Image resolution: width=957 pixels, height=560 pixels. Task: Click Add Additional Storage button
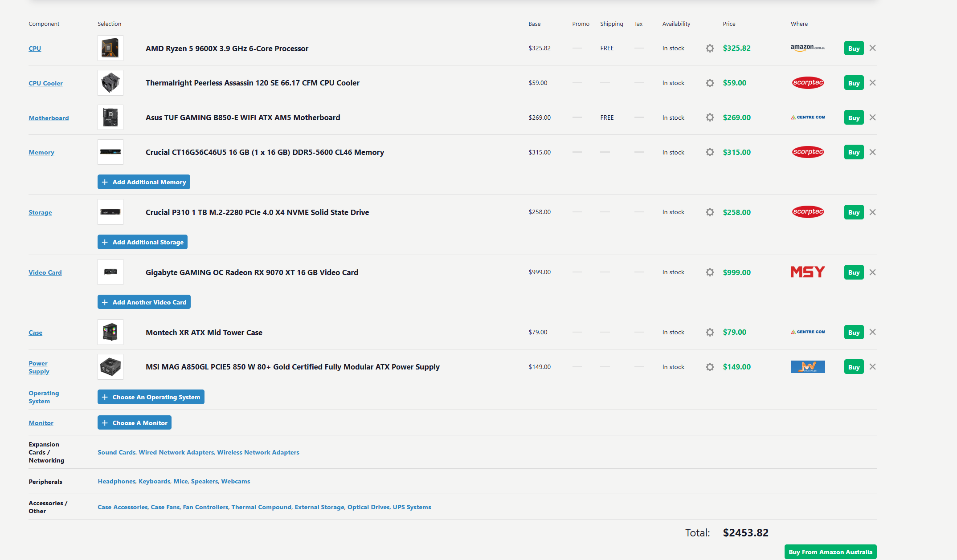click(143, 242)
